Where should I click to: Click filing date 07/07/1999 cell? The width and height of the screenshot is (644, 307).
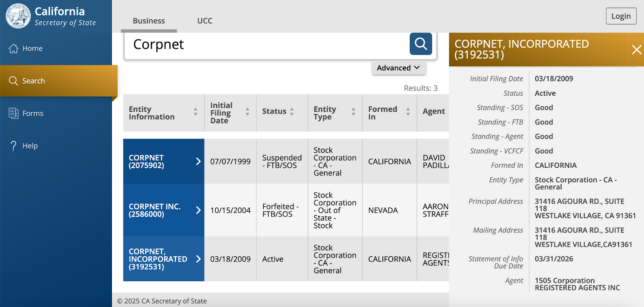230,161
